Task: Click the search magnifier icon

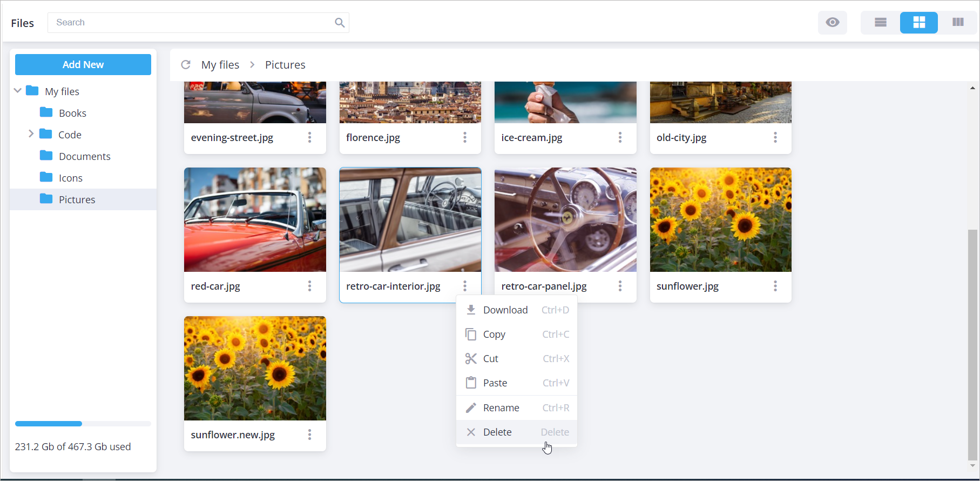Action: (340, 23)
